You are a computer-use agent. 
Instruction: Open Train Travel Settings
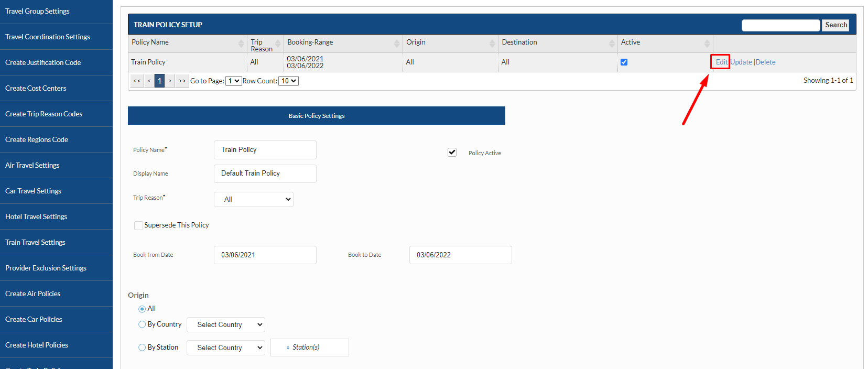56,242
